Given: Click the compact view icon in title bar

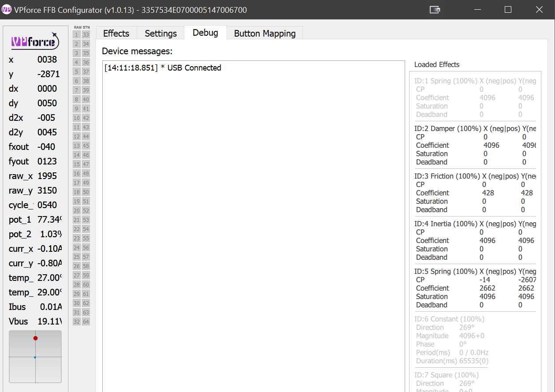Looking at the screenshot, I should click(435, 10).
